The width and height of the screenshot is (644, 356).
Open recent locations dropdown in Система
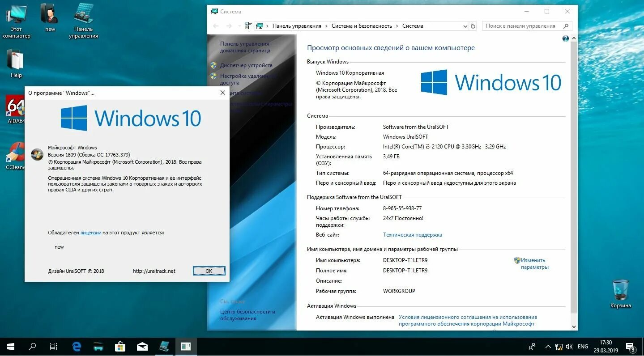pyautogui.click(x=239, y=26)
